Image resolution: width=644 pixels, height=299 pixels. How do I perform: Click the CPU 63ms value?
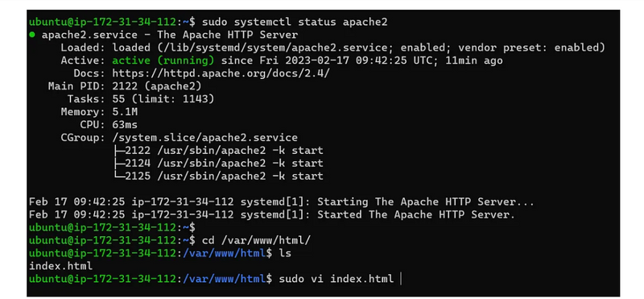(125, 125)
